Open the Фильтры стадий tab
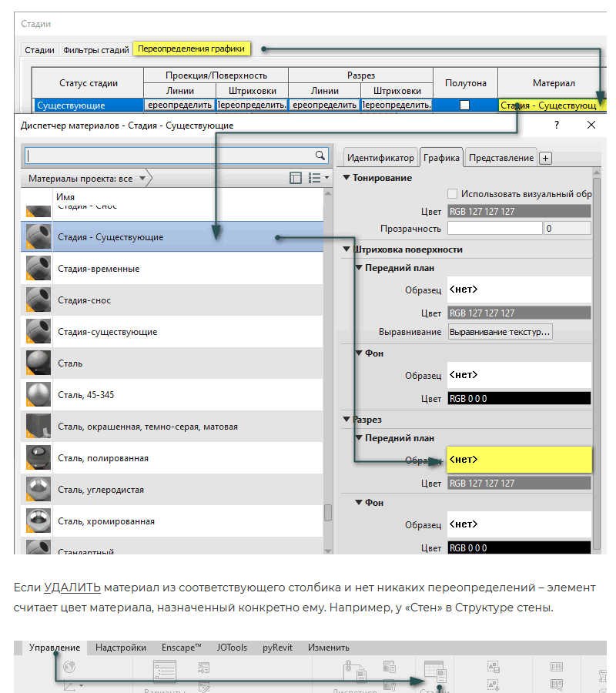The image size is (616, 693). 96,50
